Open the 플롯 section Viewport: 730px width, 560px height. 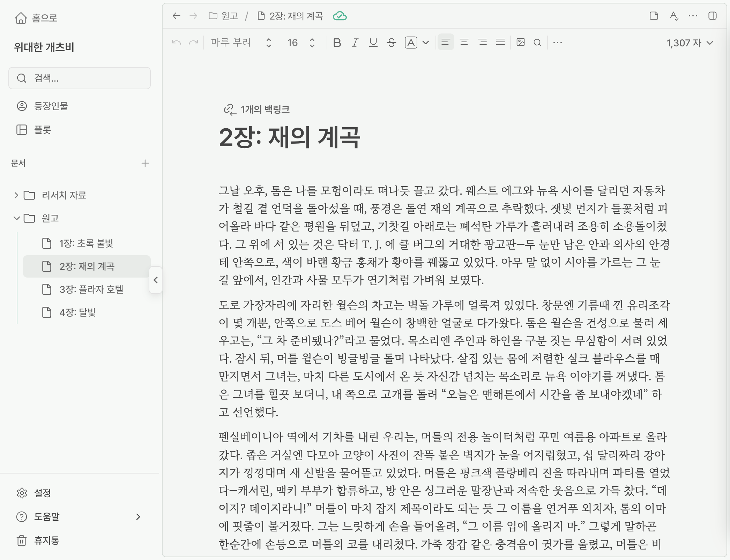(x=42, y=130)
